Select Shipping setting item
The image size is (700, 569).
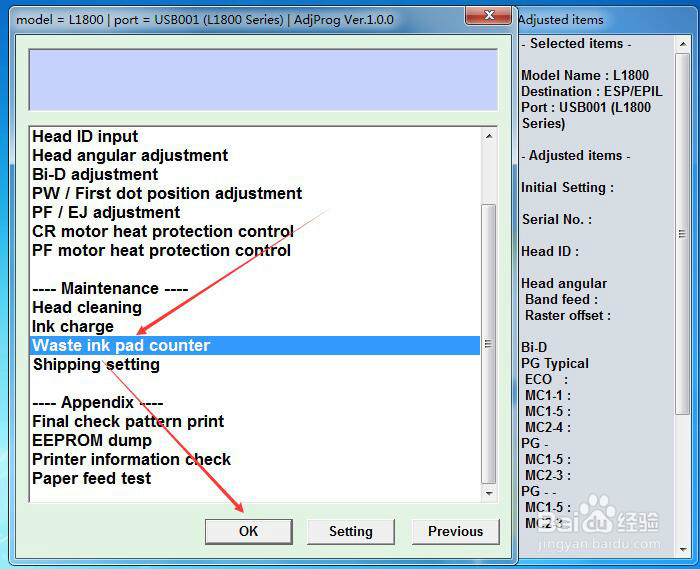[254, 364]
